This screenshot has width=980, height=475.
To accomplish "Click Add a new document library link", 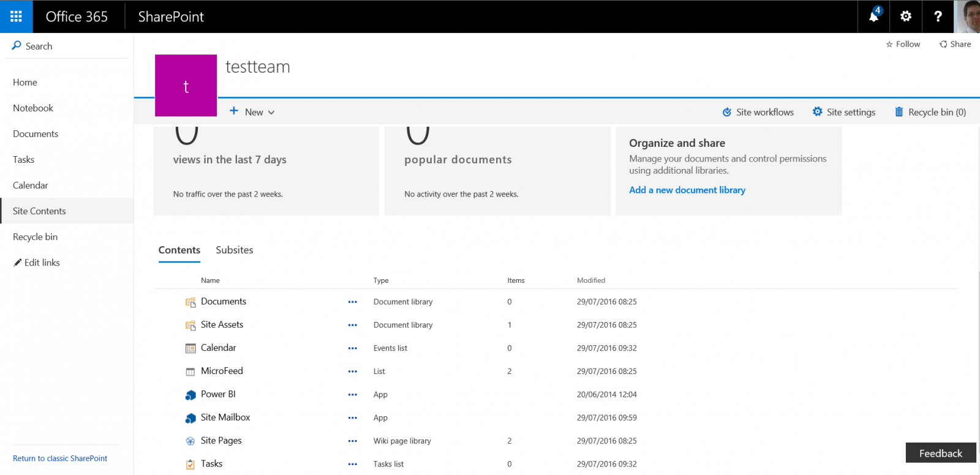I will [x=687, y=190].
